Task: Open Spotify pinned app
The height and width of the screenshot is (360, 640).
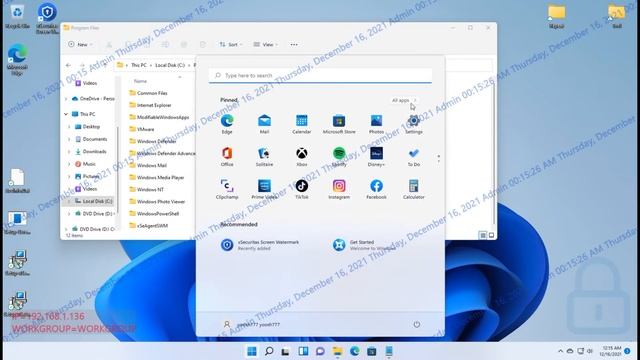Action: [x=339, y=157]
